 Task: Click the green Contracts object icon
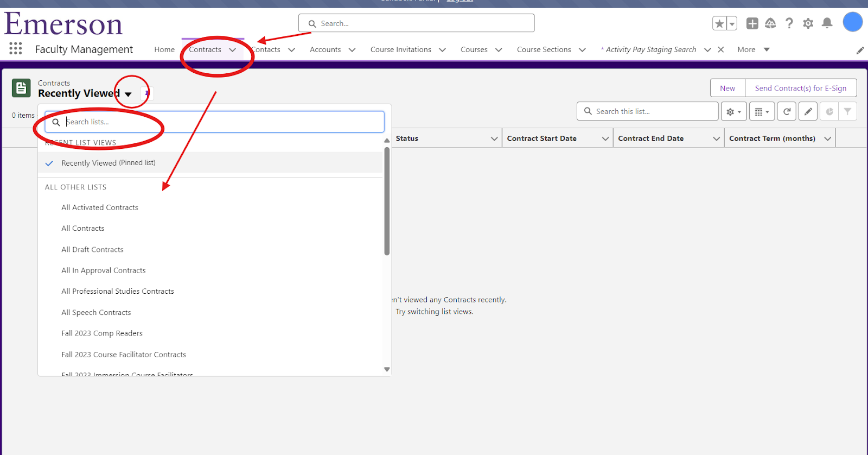[x=21, y=88]
